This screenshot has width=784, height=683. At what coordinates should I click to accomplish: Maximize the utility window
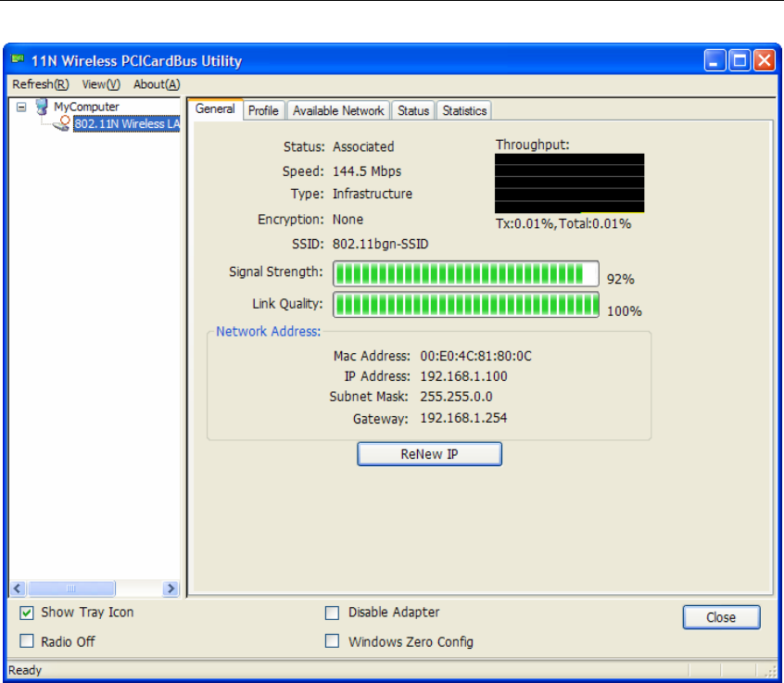pos(740,61)
